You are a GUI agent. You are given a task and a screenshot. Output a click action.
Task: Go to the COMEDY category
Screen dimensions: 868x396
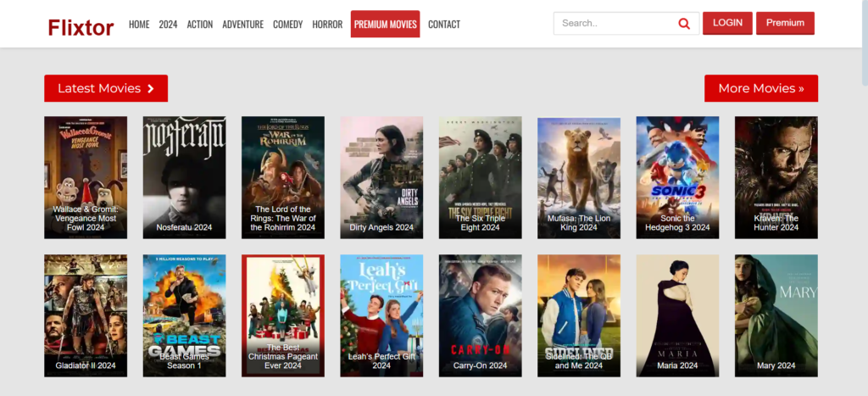click(288, 25)
